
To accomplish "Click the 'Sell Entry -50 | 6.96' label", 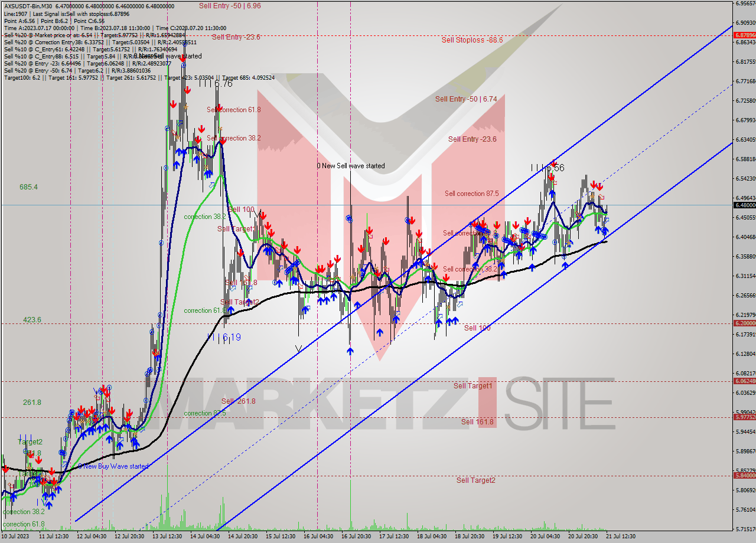I will tap(230, 5).
